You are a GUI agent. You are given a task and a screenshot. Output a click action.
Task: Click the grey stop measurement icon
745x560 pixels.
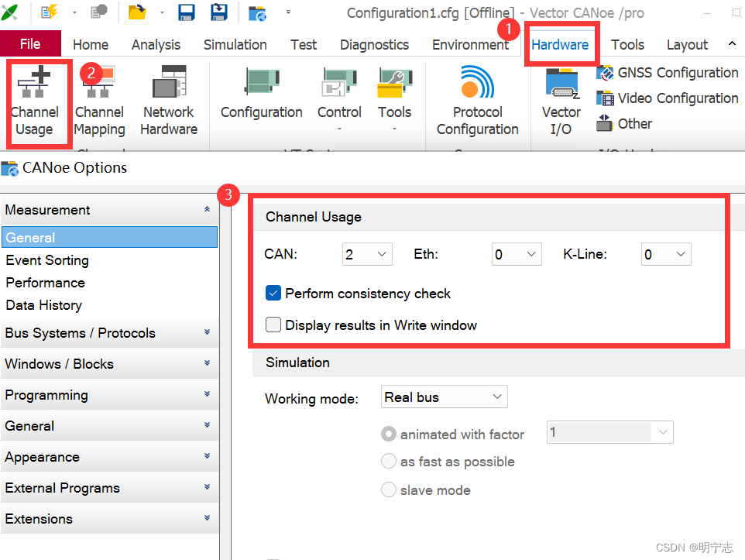point(99,12)
